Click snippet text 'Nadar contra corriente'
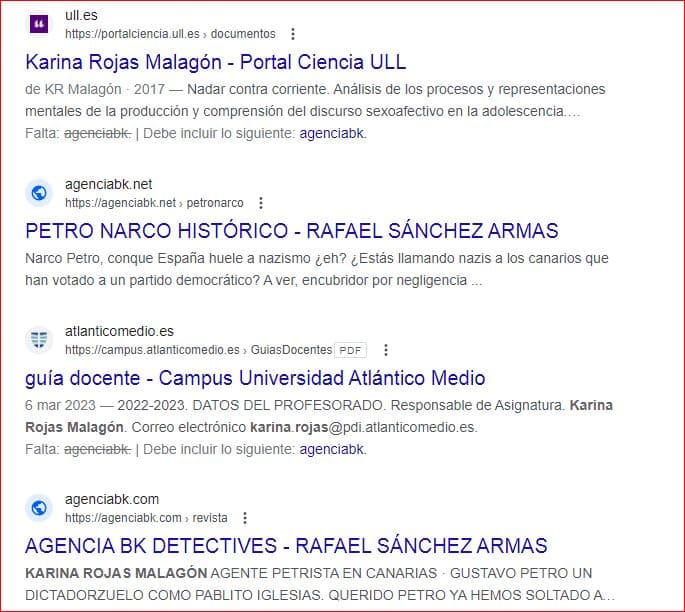Viewport: 685px width, 612px height. pyautogui.click(x=258, y=90)
